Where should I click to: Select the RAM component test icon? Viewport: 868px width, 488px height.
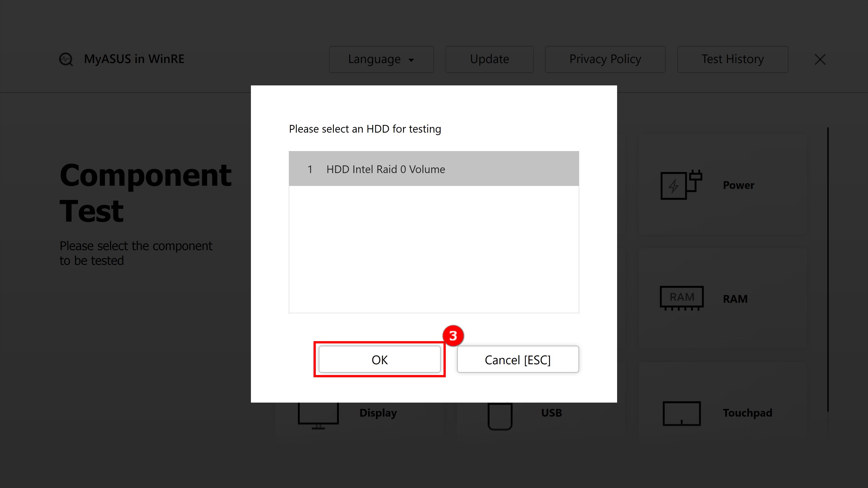682,297
